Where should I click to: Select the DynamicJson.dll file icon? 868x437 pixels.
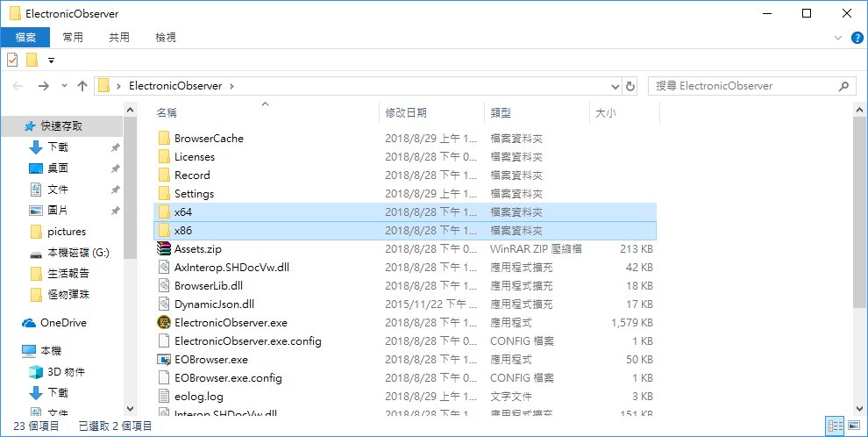[x=164, y=304]
